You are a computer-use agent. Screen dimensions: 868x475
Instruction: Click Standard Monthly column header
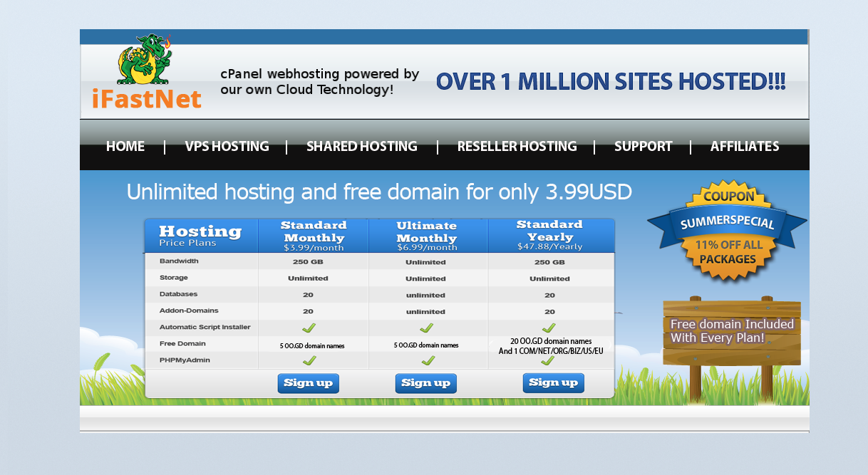pos(314,236)
